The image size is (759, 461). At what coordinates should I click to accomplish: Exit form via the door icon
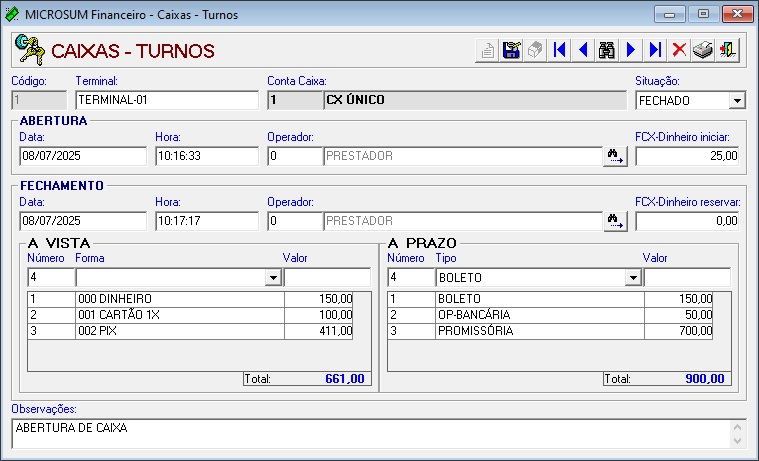(727, 50)
